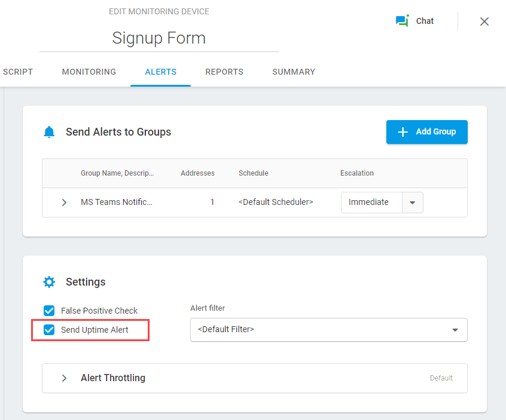The width and height of the screenshot is (506, 420).
Task: Click the Signup Form device name field
Action: point(159,38)
